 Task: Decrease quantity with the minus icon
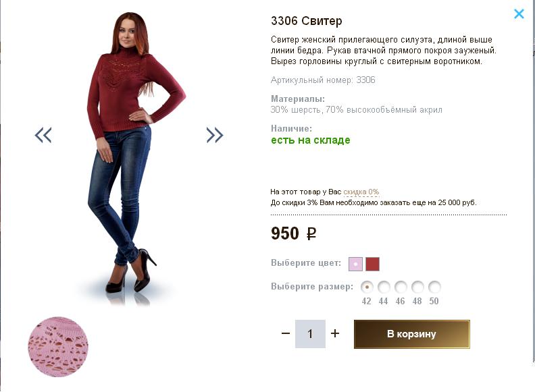286,334
